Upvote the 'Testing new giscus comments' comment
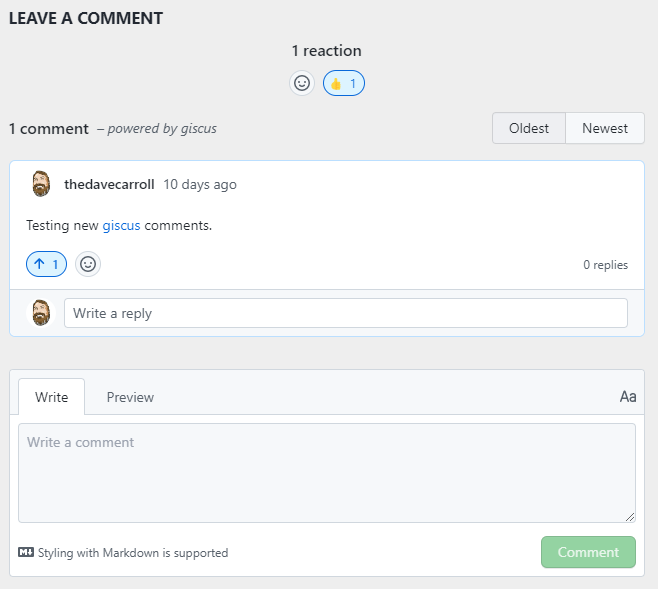This screenshot has width=658, height=589. click(x=46, y=264)
